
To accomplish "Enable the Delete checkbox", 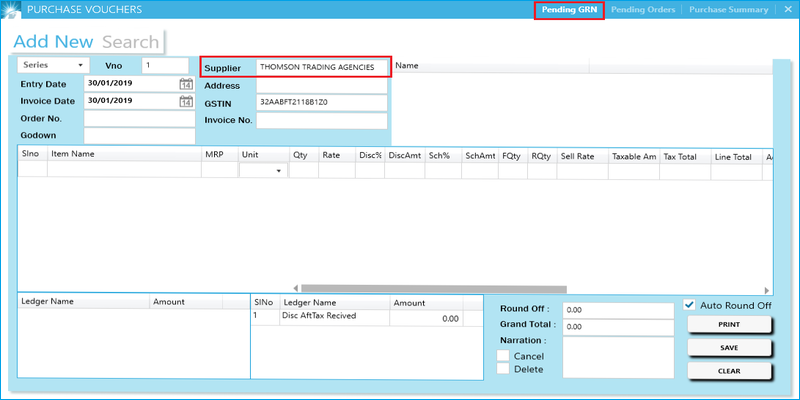I will click(503, 369).
